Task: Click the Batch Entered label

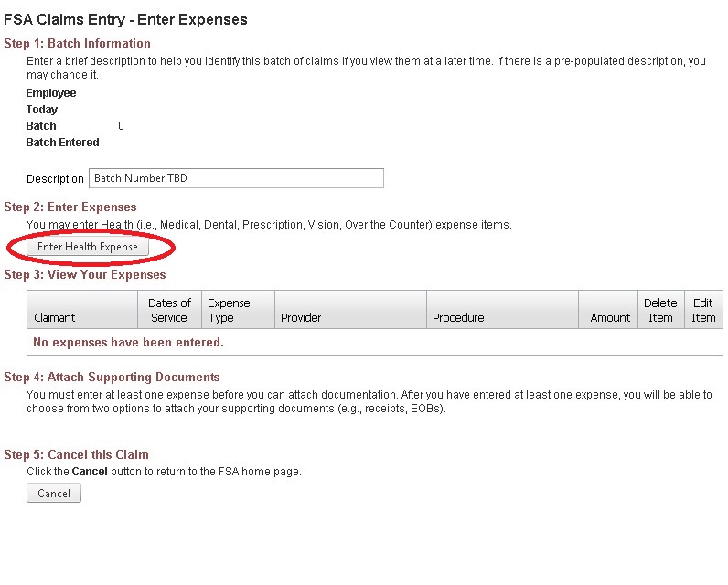Action: (x=62, y=143)
